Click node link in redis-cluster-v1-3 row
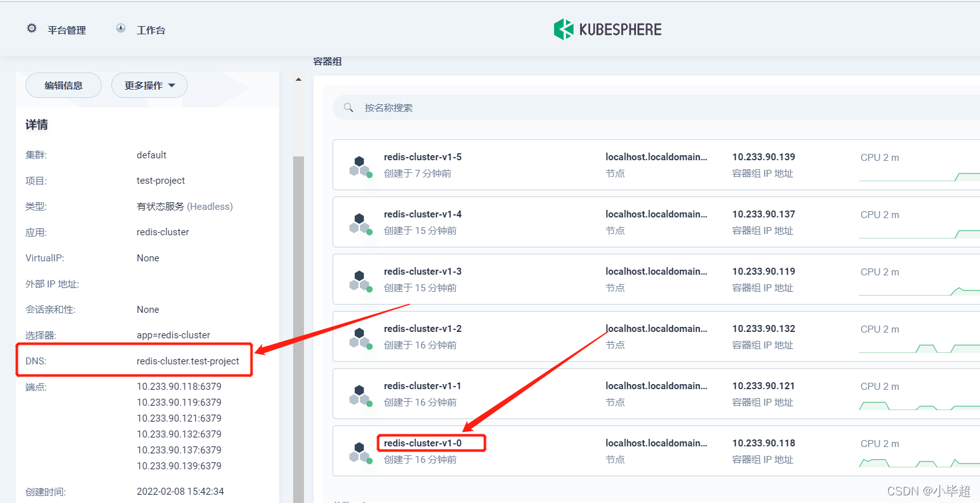980x503 pixels. tap(656, 272)
